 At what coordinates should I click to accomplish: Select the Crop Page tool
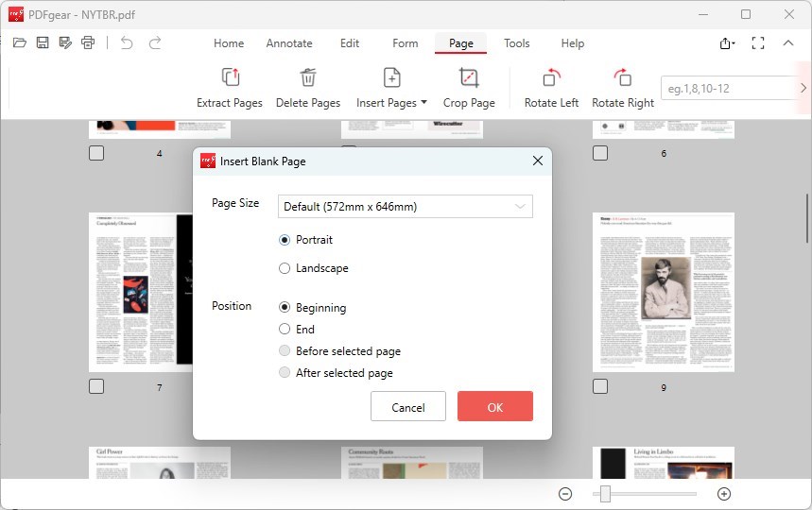coord(469,77)
